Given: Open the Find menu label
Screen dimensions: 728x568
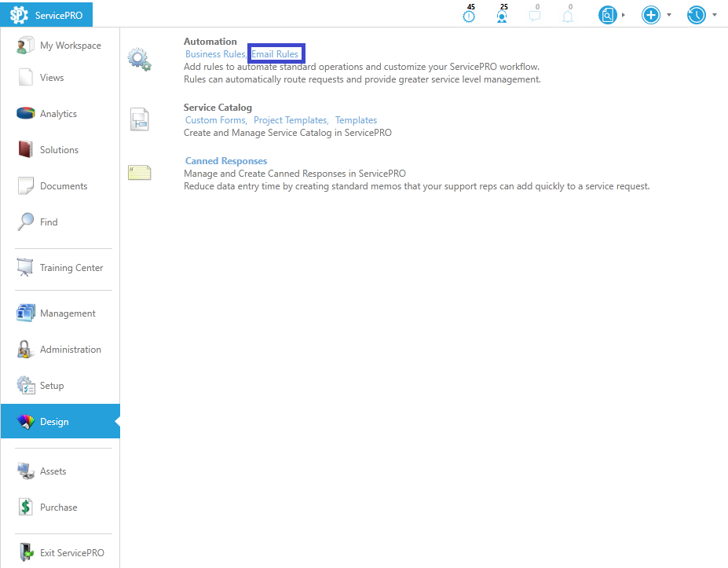Looking at the screenshot, I should pos(49,222).
